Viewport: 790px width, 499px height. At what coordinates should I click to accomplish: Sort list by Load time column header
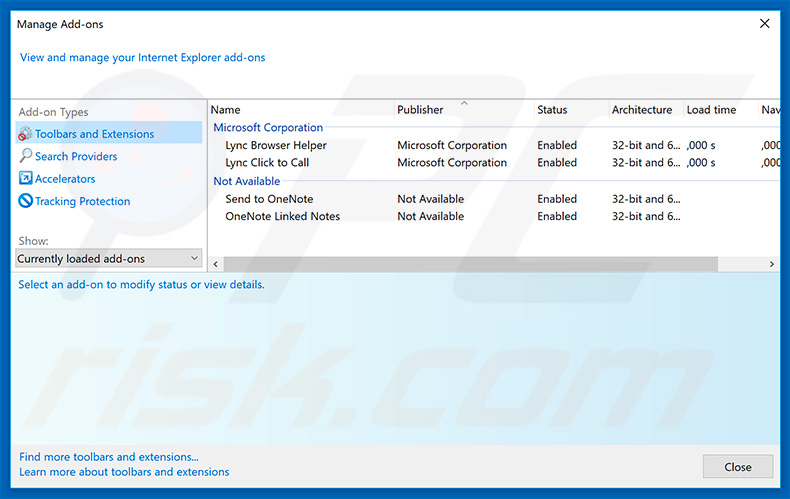tap(711, 109)
